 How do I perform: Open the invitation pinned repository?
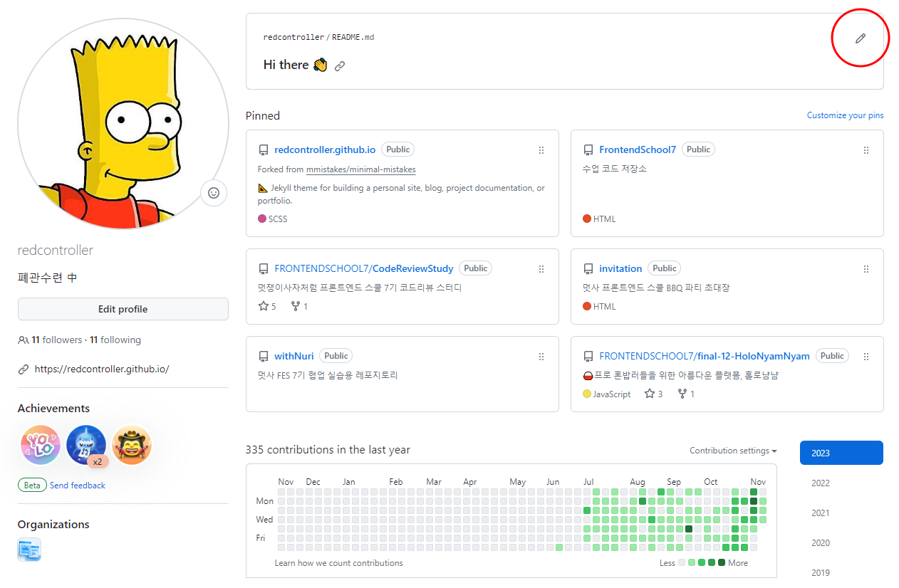pos(620,268)
